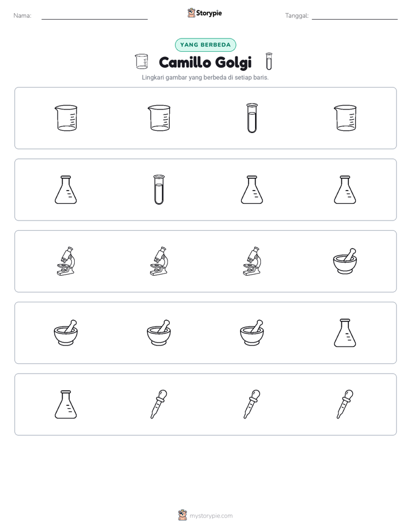Click the last dropper in the bottom row
The width and height of the screenshot is (411, 532).
click(x=345, y=404)
